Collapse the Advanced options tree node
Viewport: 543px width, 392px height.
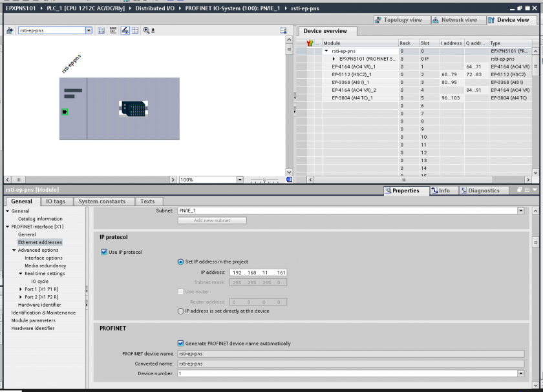[14, 250]
